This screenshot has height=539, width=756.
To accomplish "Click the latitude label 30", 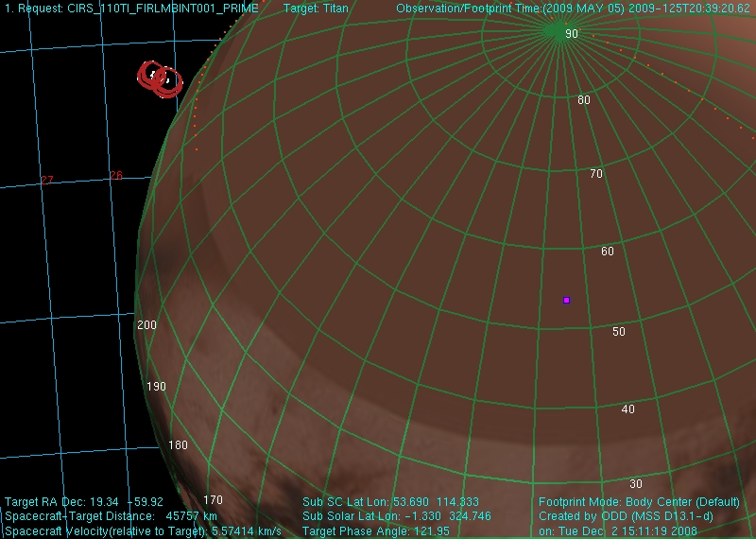I will coord(636,483).
